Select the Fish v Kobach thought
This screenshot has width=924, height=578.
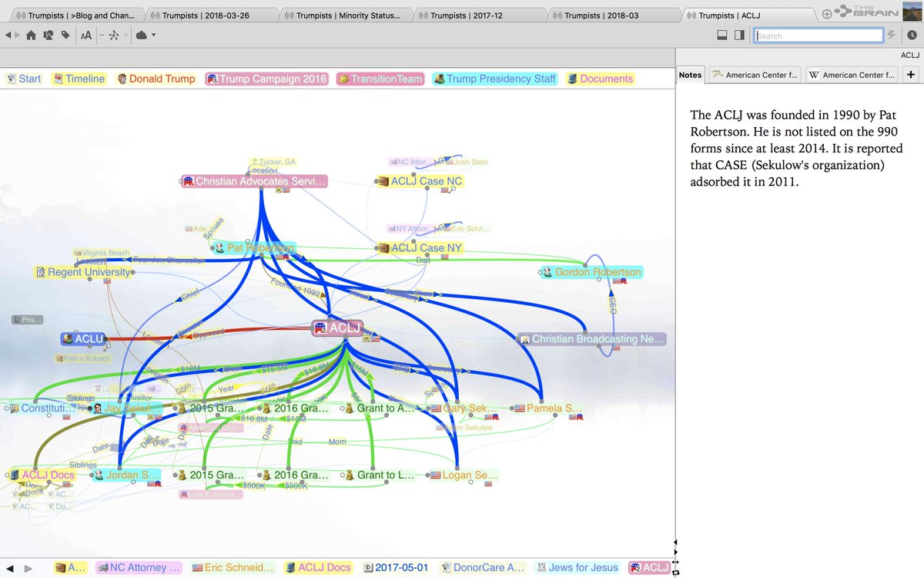click(x=83, y=358)
